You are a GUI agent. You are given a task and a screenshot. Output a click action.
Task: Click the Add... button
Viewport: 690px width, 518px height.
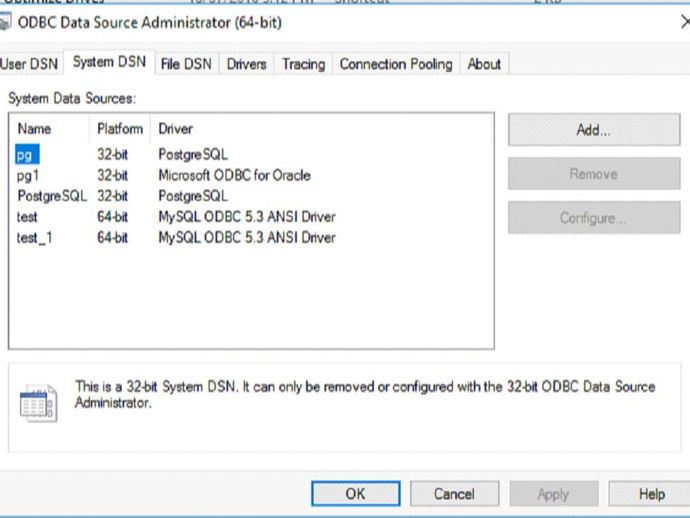tap(594, 130)
